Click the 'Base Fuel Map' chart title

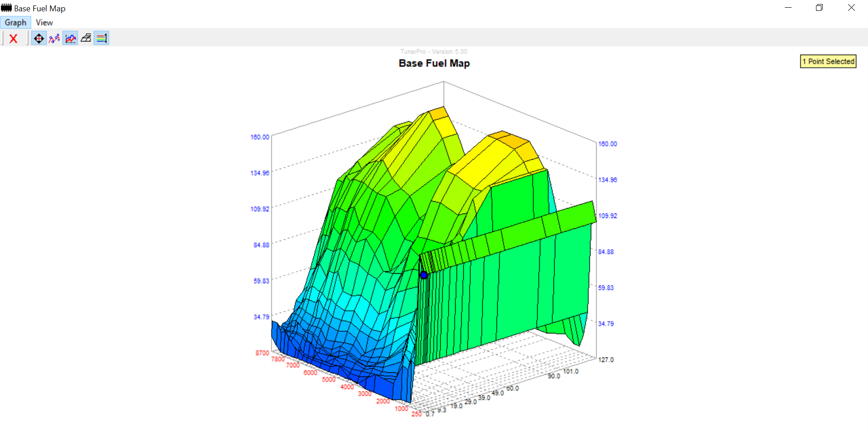click(x=434, y=63)
